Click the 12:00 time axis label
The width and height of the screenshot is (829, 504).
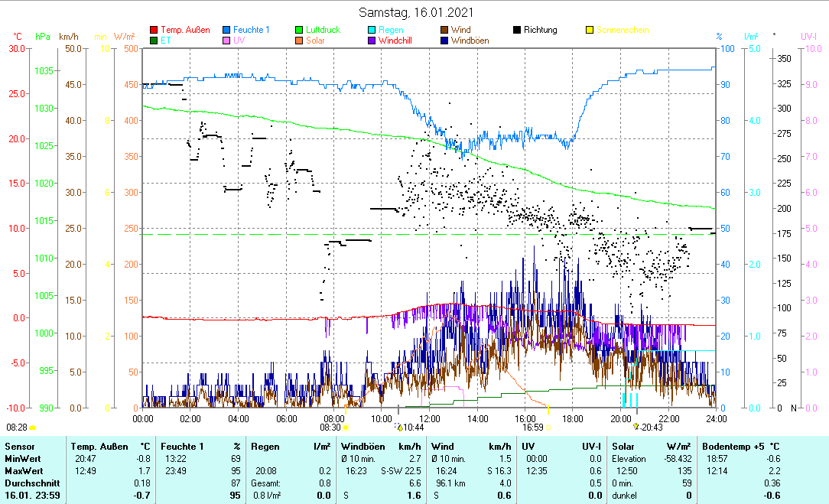pos(430,418)
